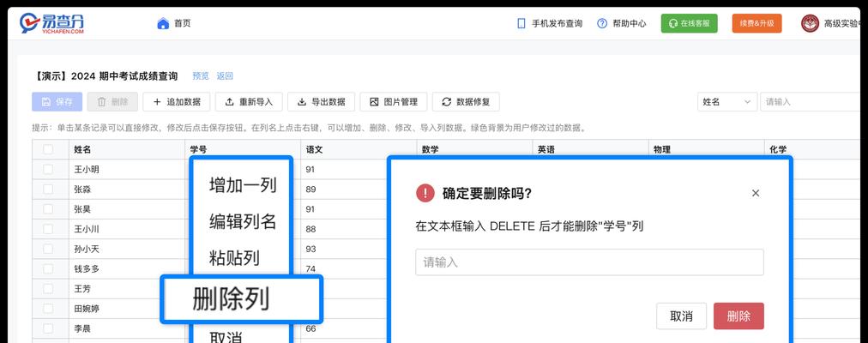
Task: Check the box for 王芳
Action: 48,289
